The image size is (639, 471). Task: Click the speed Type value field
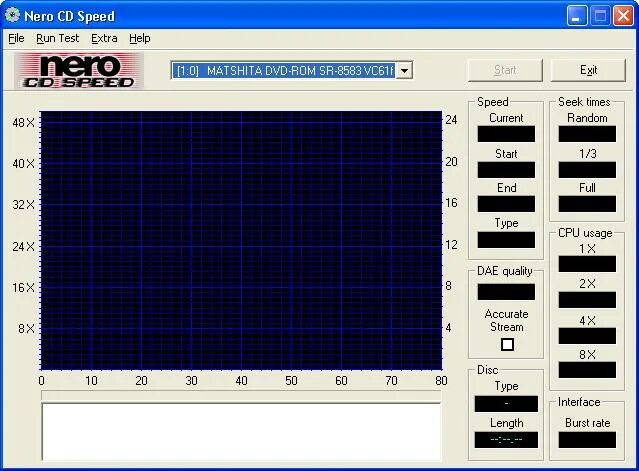[x=506, y=240]
